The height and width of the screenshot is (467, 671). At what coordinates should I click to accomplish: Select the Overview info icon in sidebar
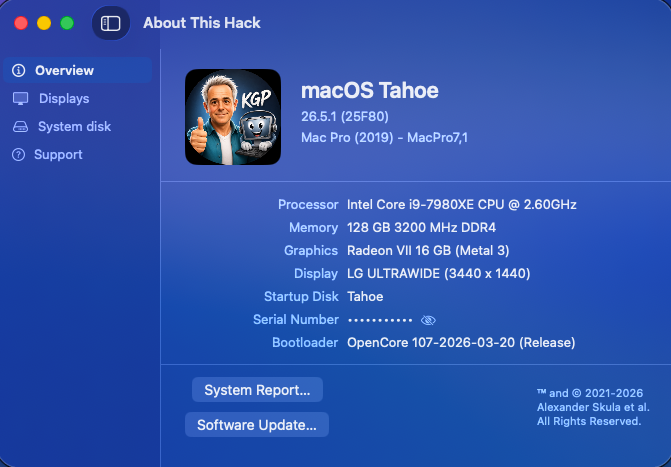pyautogui.click(x=18, y=70)
